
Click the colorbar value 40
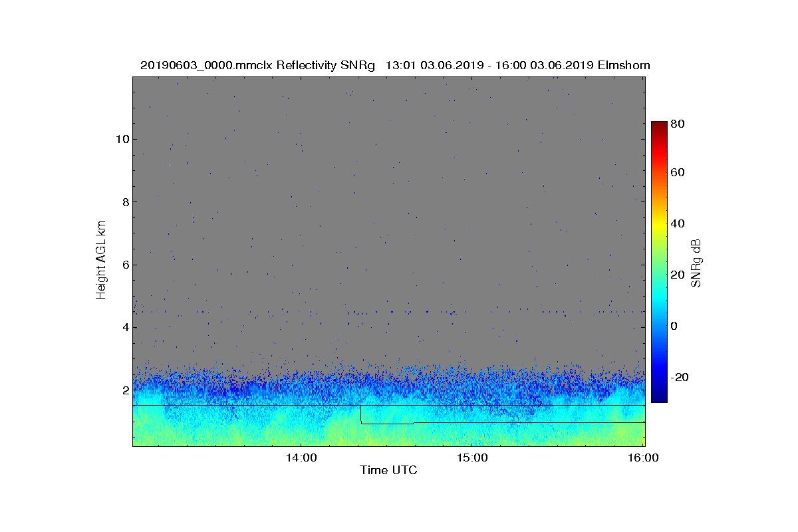(x=678, y=223)
